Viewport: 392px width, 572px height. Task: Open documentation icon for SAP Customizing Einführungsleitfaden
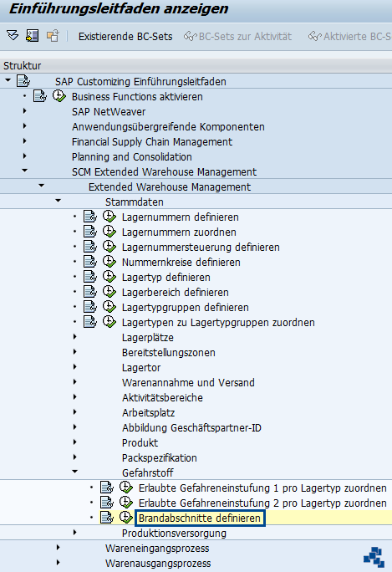click(x=23, y=80)
